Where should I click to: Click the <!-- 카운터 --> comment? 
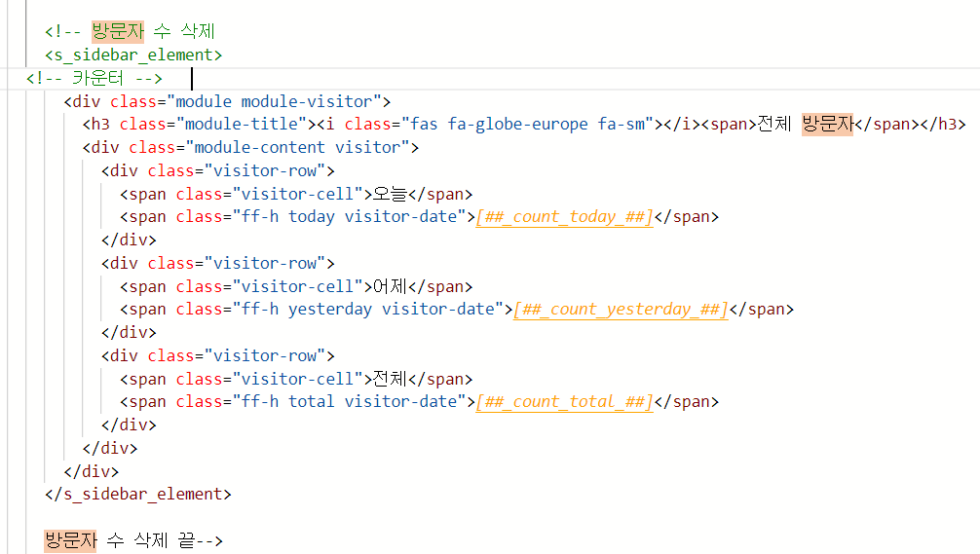tap(94, 78)
